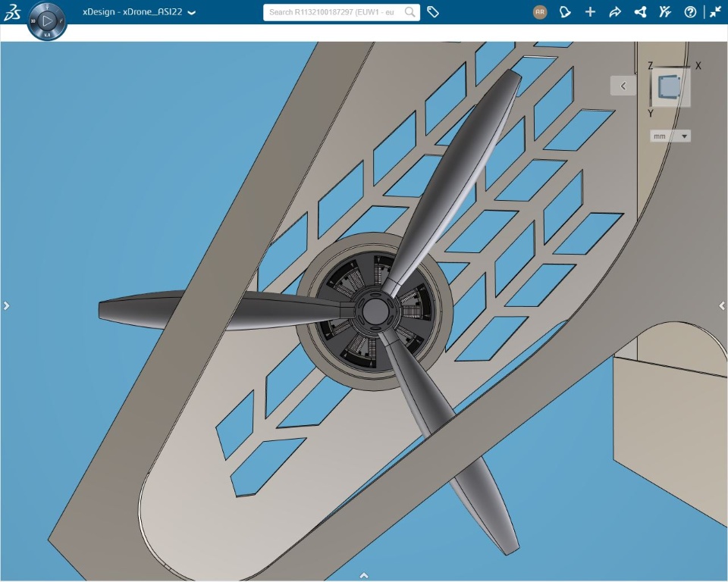728x582 pixels.
Task: Open the tools/preferences icon
Action: click(x=665, y=12)
